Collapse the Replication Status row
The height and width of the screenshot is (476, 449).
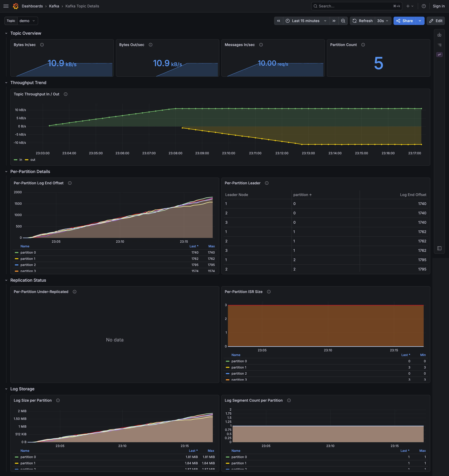click(6, 280)
